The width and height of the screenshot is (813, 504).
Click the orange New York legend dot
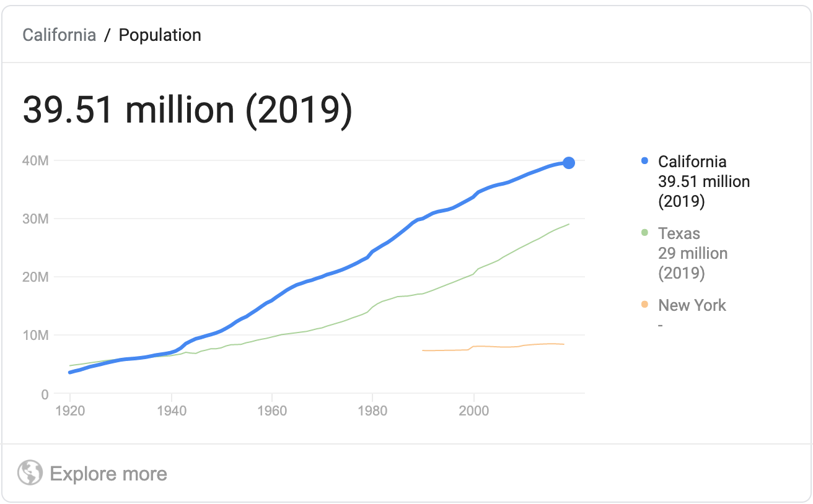pyautogui.click(x=644, y=305)
